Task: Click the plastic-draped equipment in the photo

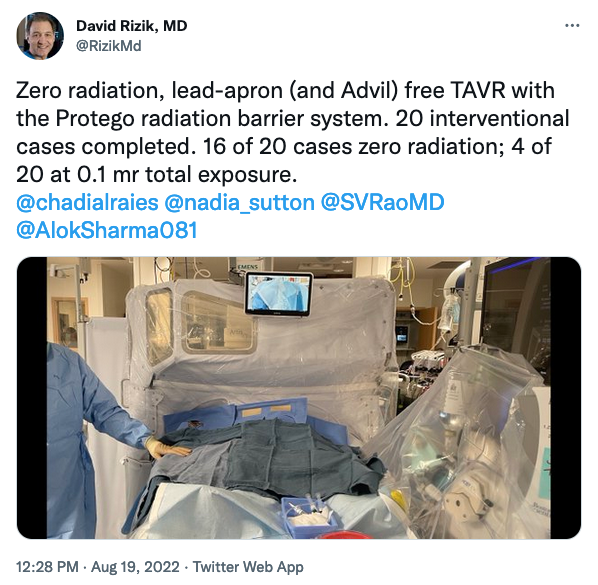Action: coord(458,439)
